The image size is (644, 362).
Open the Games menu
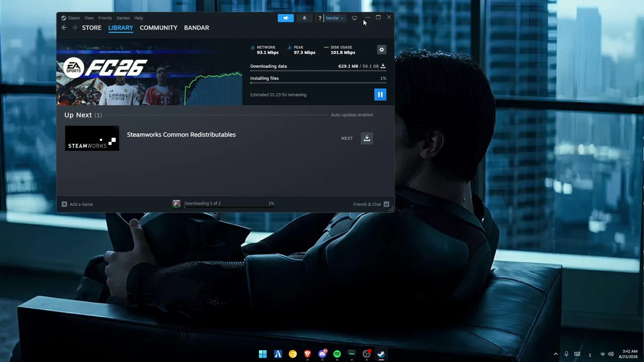(123, 18)
